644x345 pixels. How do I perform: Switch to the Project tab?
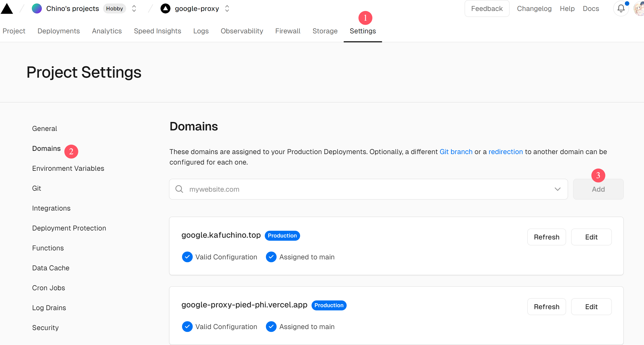click(x=14, y=31)
